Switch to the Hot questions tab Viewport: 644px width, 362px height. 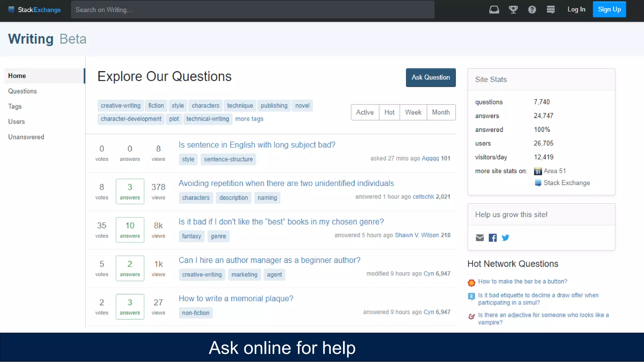(x=389, y=112)
